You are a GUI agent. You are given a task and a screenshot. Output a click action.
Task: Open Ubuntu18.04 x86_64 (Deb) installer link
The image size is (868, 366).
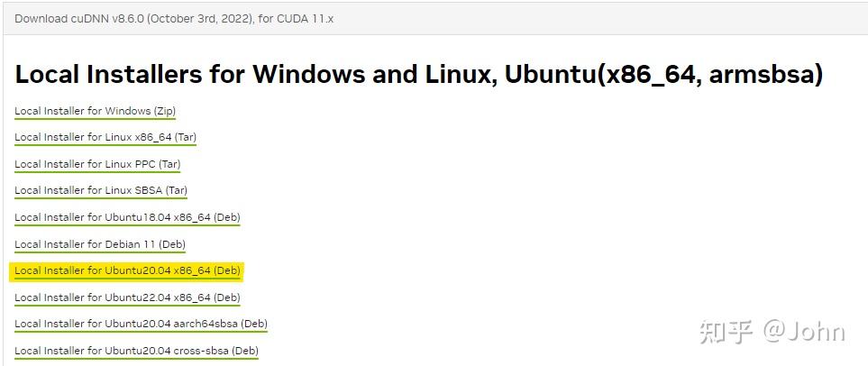(x=127, y=217)
